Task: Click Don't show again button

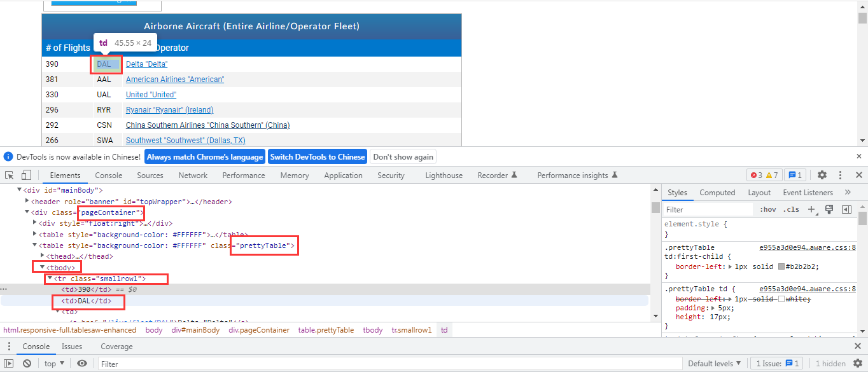Action: coord(403,156)
